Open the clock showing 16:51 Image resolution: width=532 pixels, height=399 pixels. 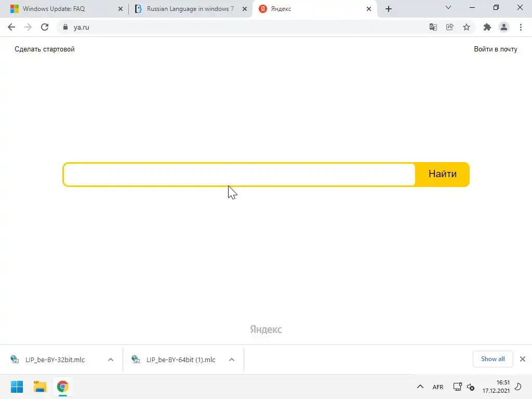[496, 387]
